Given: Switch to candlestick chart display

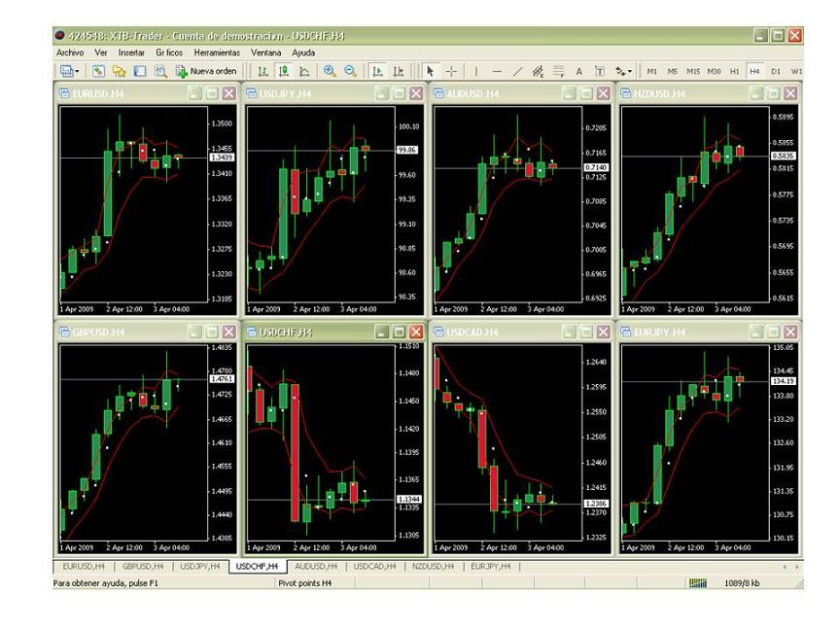Looking at the screenshot, I should (x=283, y=71).
